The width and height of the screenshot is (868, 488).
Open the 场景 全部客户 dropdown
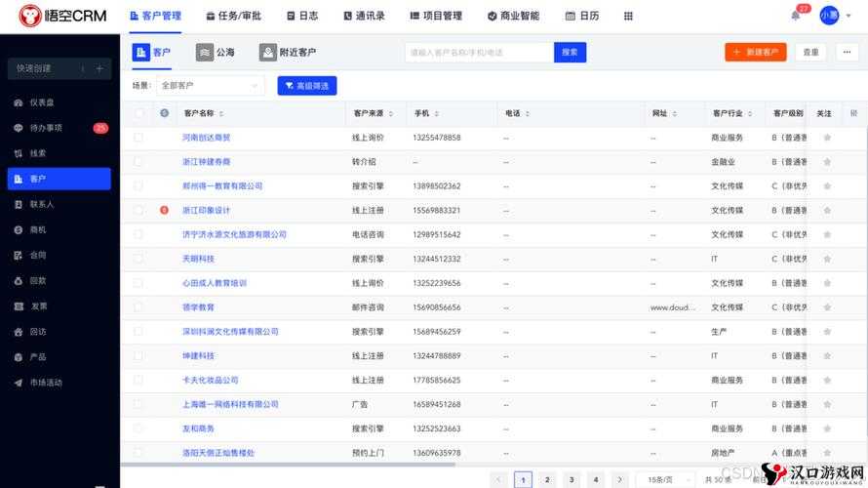pos(210,85)
